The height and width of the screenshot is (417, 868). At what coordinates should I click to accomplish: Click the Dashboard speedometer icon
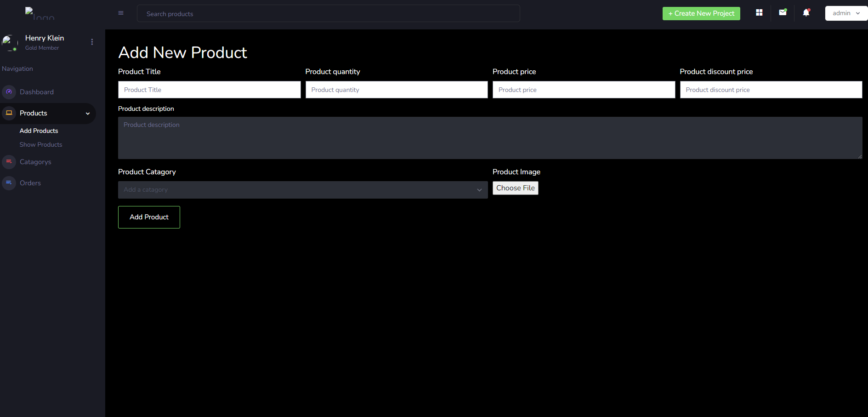[x=9, y=92]
